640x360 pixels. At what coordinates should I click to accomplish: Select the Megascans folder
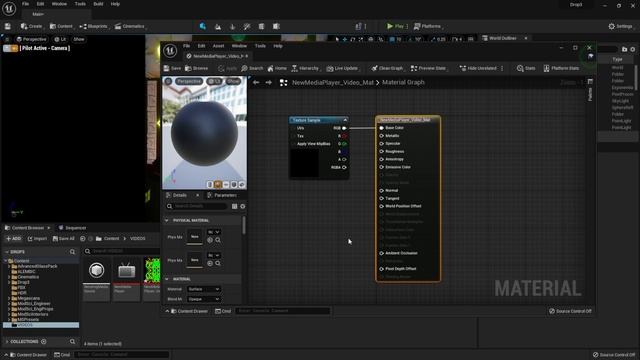point(28,298)
